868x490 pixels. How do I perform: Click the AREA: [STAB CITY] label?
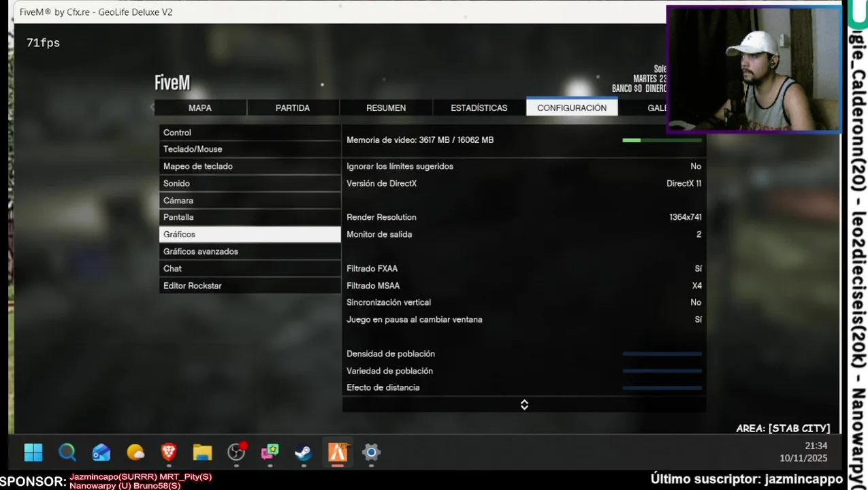[783, 428]
